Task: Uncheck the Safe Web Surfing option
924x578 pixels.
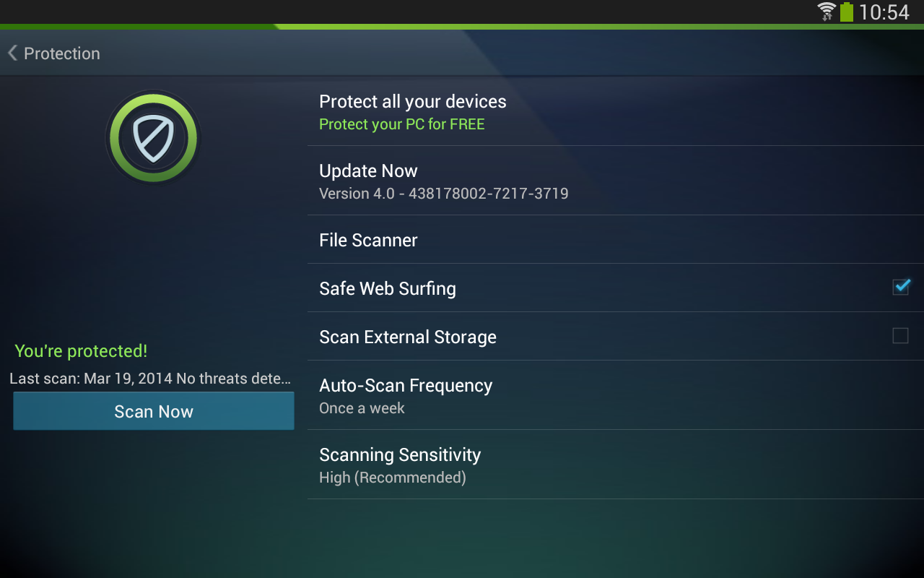Action: pyautogui.click(x=900, y=287)
